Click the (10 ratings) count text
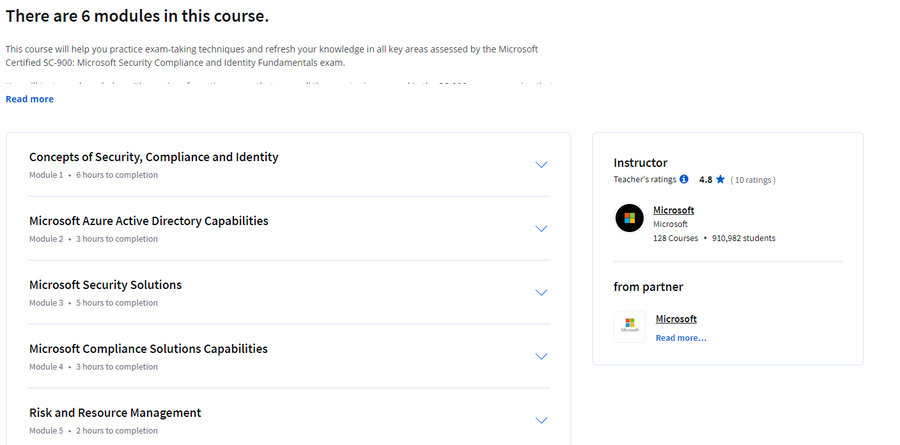This screenshot has height=445, width=900. (x=753, y=180)
